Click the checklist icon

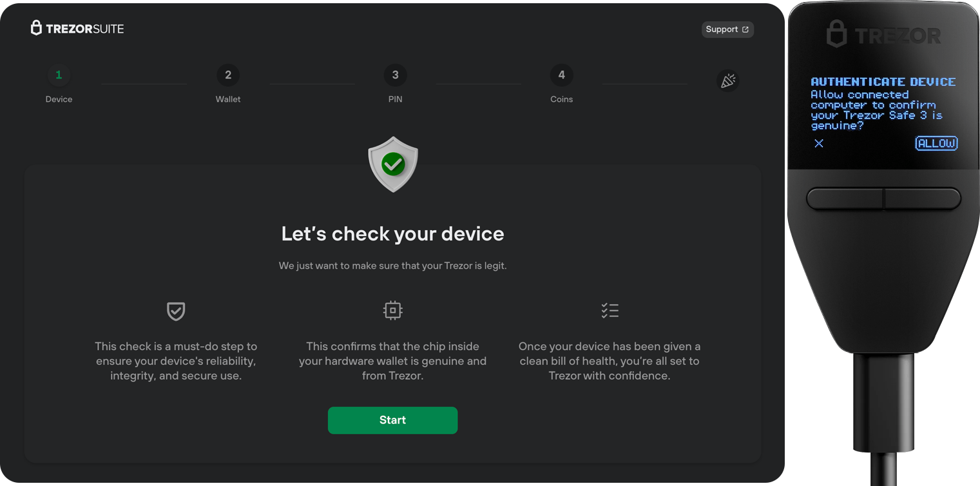(610, 311)
